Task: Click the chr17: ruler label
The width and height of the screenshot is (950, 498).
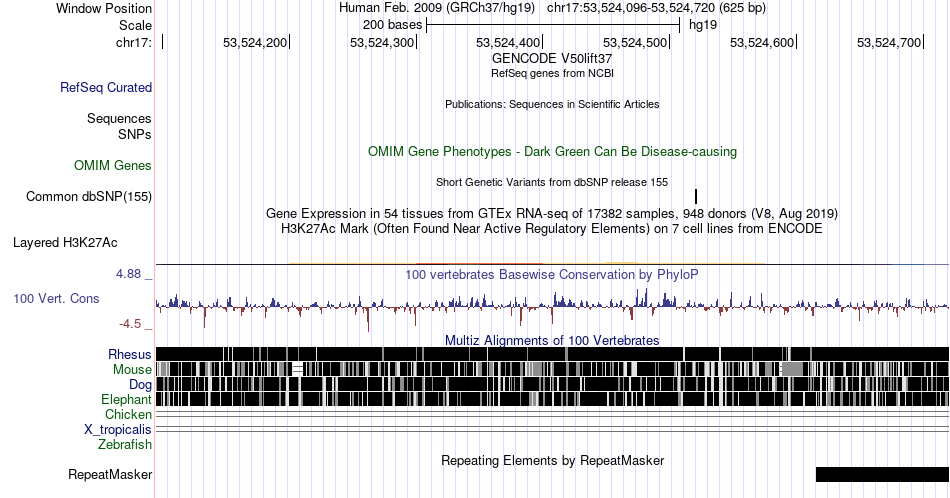Action: click(134, 42)
